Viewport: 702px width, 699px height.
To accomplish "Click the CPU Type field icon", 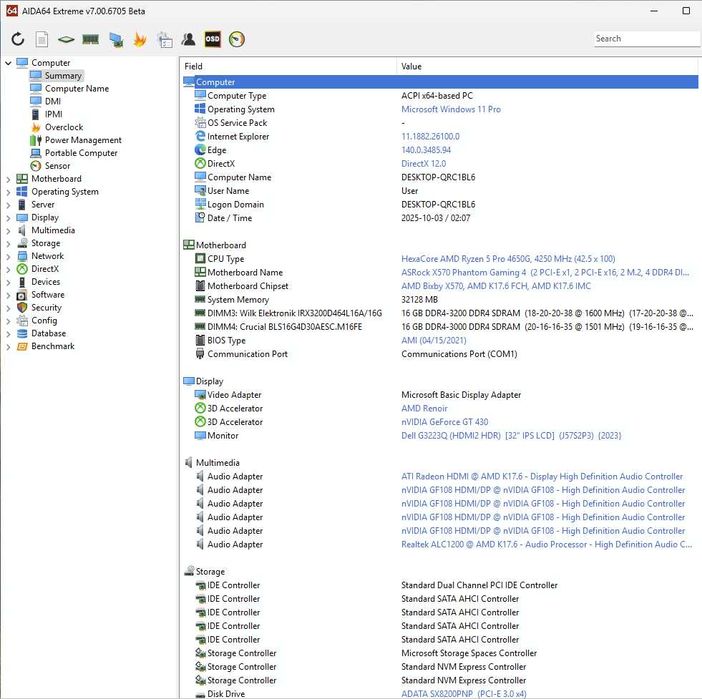I will click(x=200, y=258).
